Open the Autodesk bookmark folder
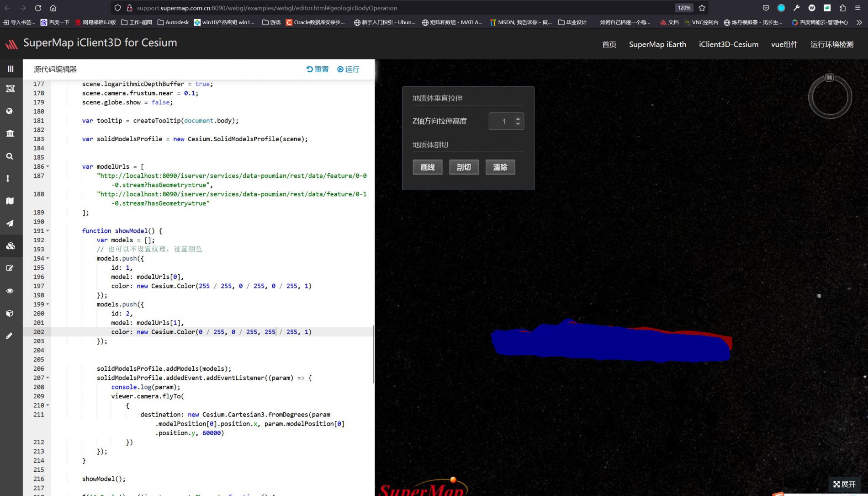Screen dimensions: 868x496 point(173,22)
